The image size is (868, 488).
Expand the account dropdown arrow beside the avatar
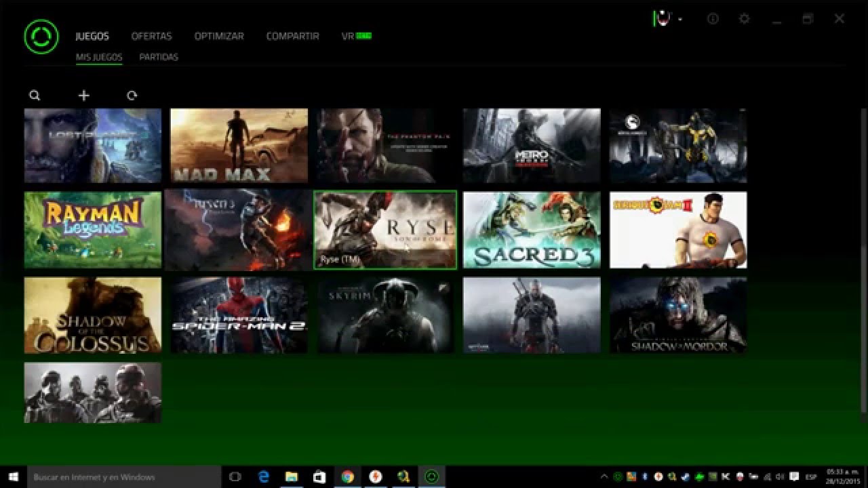680,20
